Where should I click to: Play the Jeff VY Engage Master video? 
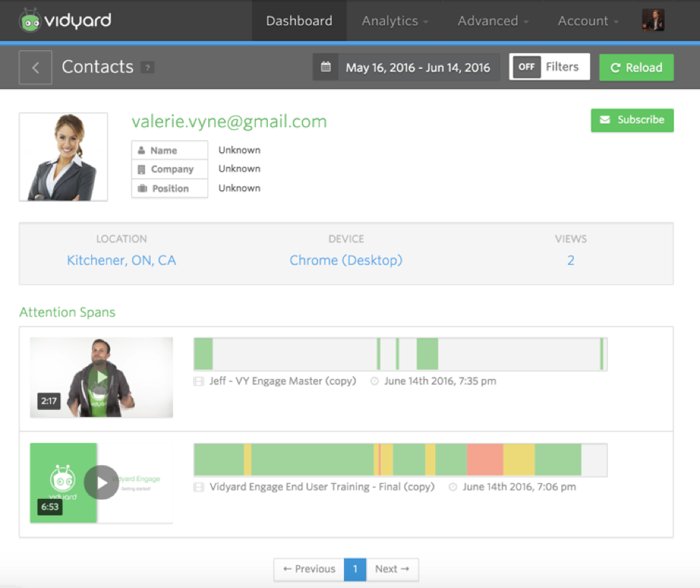coord(101,377)
